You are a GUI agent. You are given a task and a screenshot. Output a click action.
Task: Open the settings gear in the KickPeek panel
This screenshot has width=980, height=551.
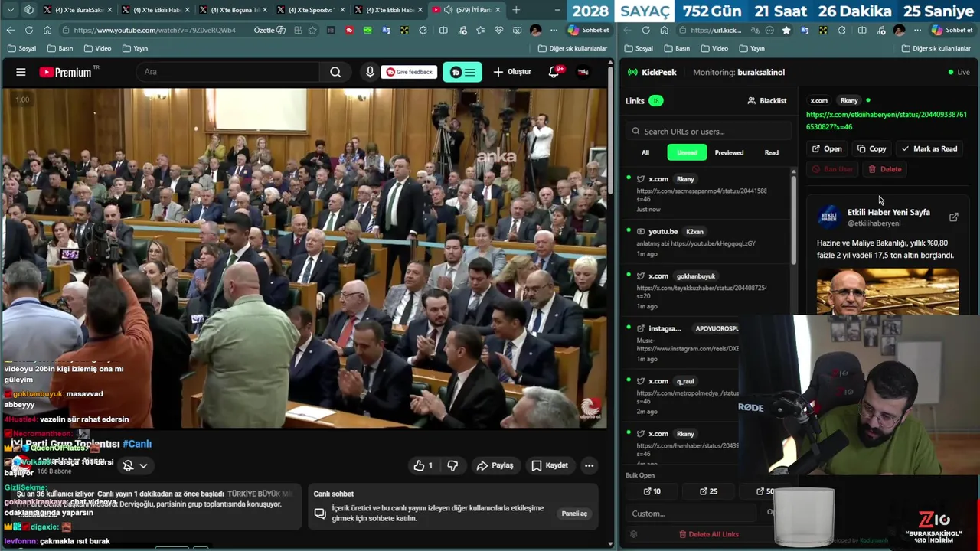click(x=633, y=534)
